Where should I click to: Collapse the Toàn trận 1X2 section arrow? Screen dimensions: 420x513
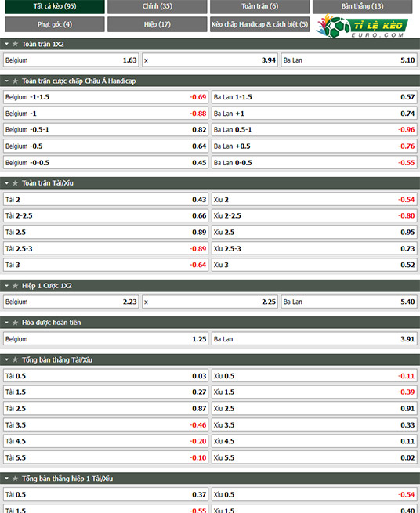(x=6, y=44)
